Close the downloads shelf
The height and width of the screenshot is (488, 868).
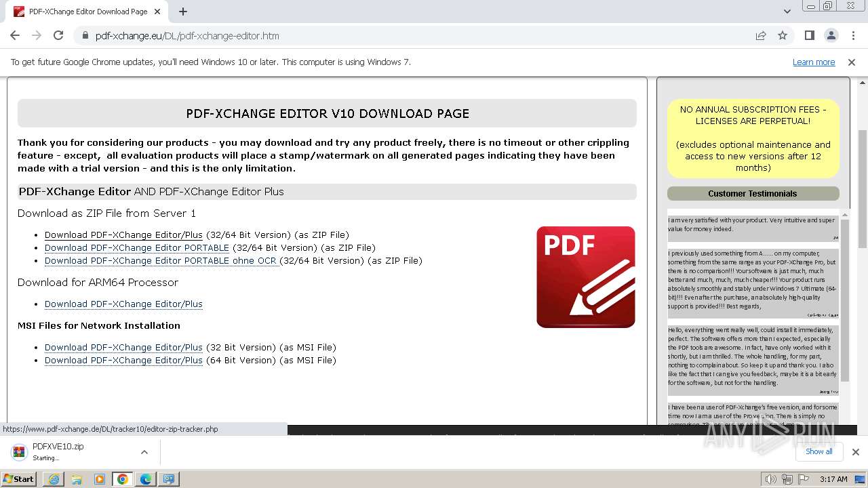coord(855,452)
